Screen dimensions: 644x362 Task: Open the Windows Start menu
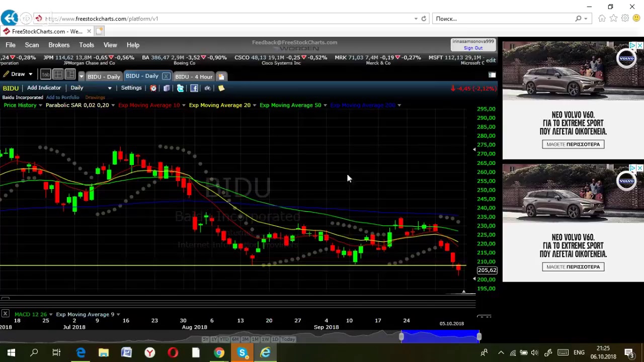pyautogui.click(x=11, y=353)
